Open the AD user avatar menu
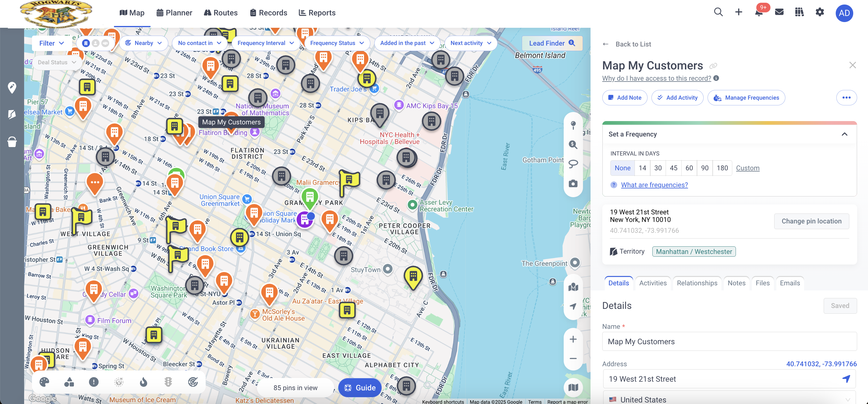Screen dimensions: 868x404 pos(844,13)
